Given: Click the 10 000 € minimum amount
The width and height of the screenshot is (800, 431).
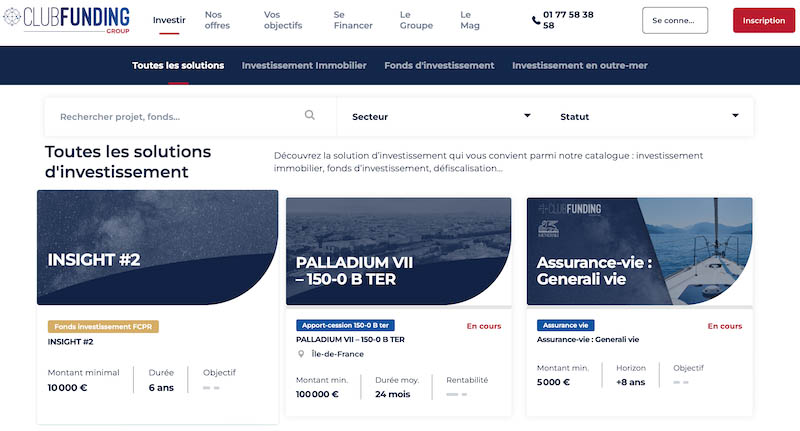Looking at the screenshot, I should (x=67, y=388).
